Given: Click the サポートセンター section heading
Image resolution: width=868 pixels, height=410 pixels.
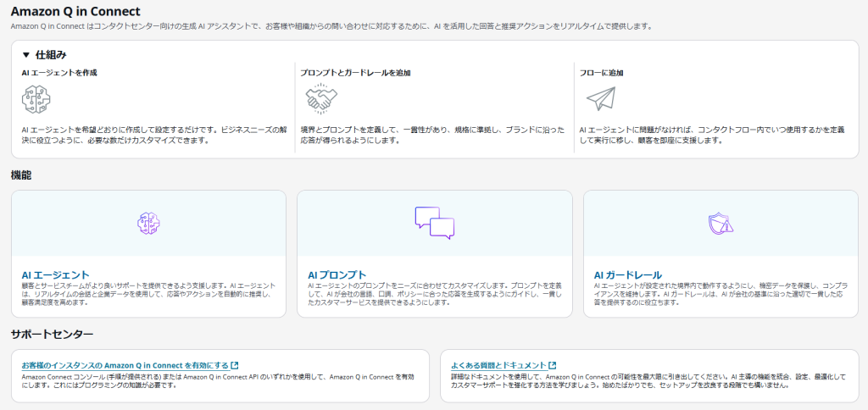Looking at the screenshot, I should click(52, 335).
